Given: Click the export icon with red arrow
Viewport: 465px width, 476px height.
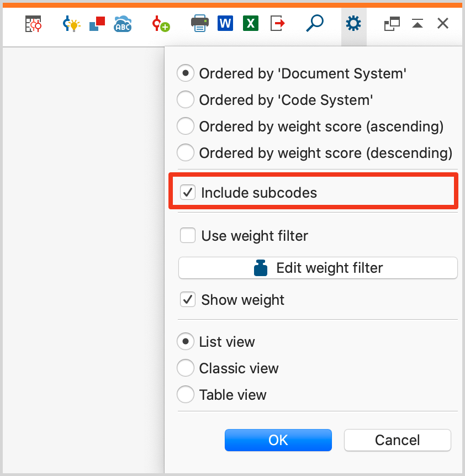Looking at the screenshot, I should (x=277, y=23).
